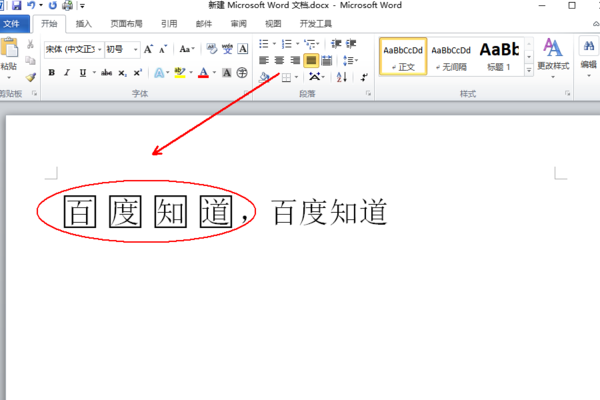Select the Format Painter brush icon
This screenshot has width=600, height=400.
tap(31, 77)
